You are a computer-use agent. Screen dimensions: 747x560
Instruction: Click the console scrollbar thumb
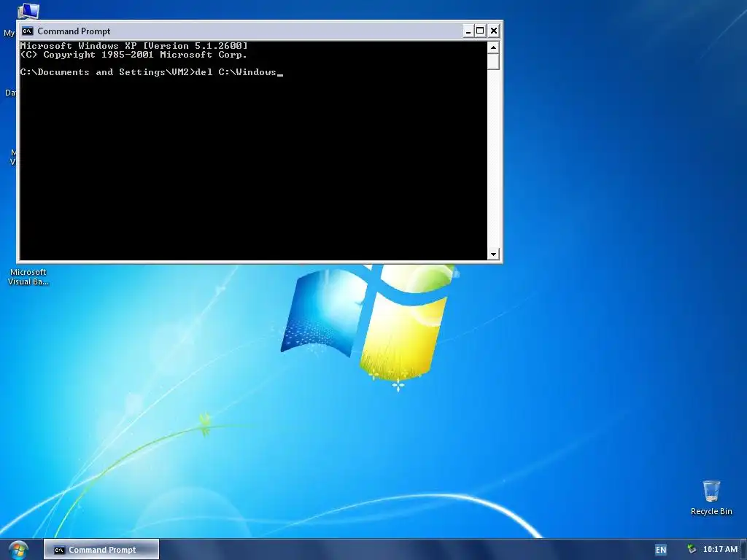click(493, 61)
